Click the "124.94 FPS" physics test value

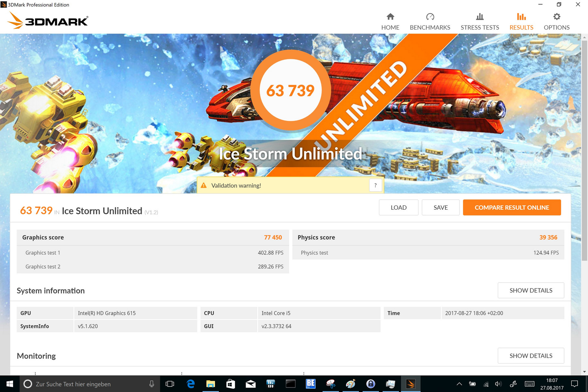(x=546, y=253)
